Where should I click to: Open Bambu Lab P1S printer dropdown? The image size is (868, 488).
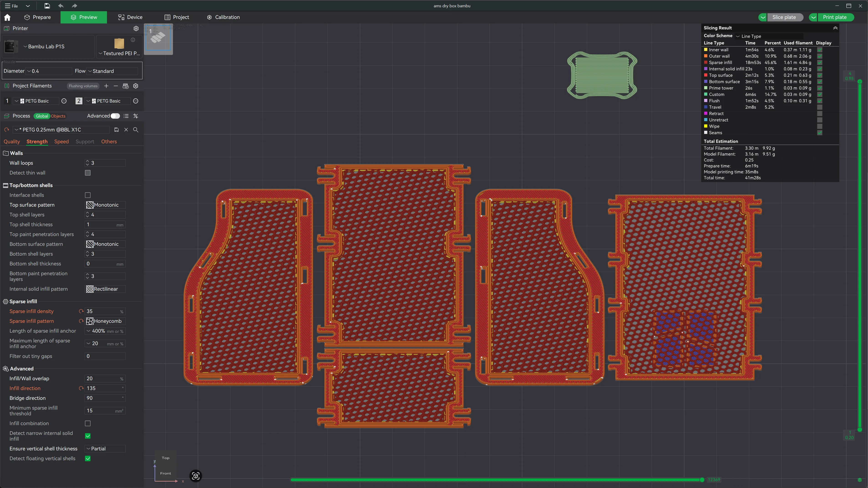tap(46, 46)
